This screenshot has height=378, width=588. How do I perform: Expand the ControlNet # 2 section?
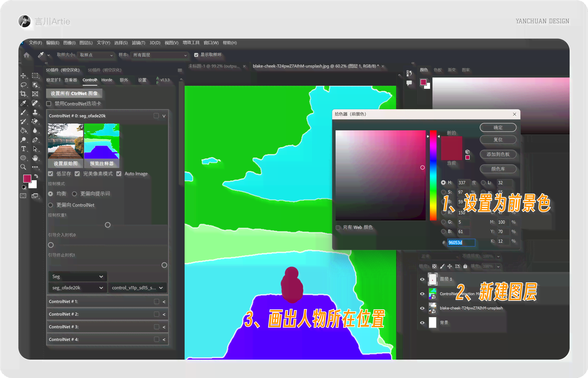pos(164,314)
